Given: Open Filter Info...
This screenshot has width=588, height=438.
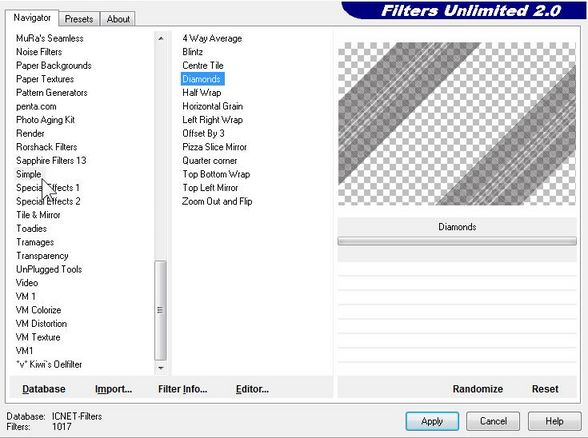Looking at the screenshot, I should 183,389.
